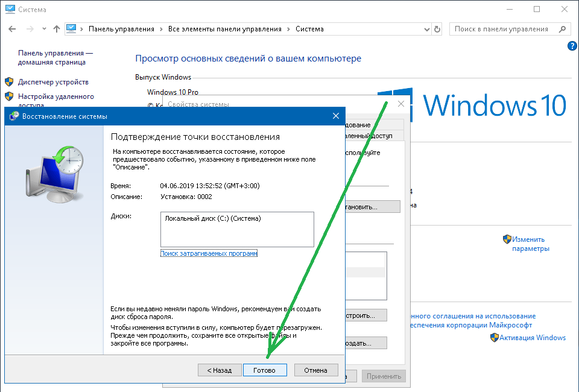The height and width of the screenshot is (392, 579).
Task: Click the computer icon in address bar
Action: (x=71, y=28)
